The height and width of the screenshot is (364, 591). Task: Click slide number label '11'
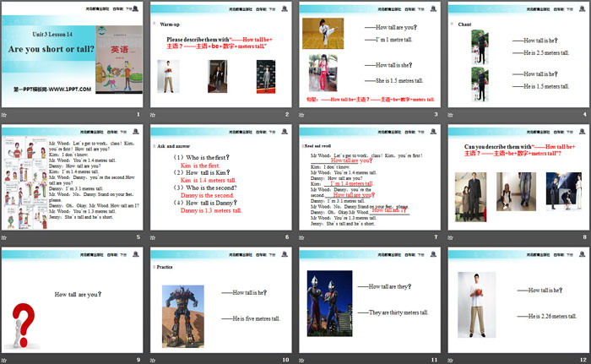click(x=435, y=360)
